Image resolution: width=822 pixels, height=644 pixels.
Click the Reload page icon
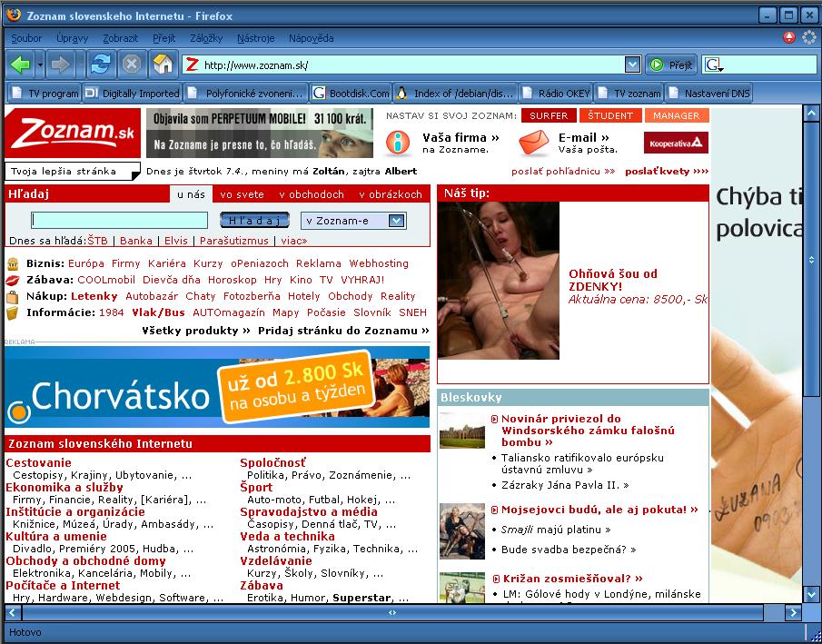point(100,64)
